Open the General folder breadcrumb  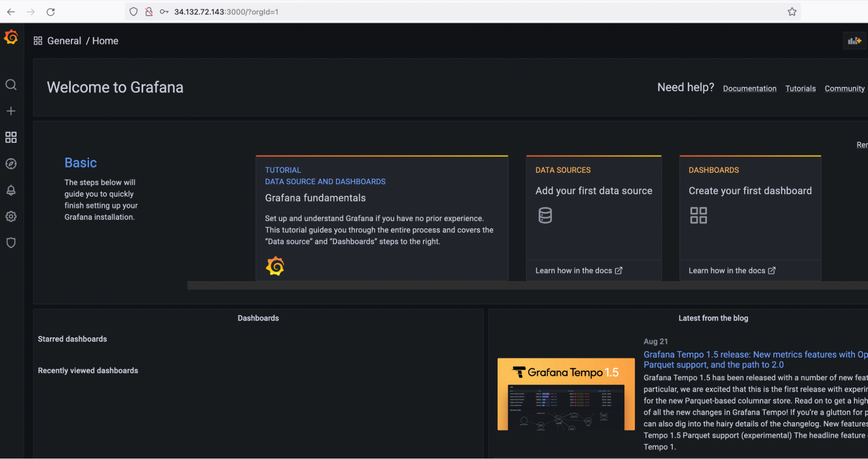click(x=64, y=41)
